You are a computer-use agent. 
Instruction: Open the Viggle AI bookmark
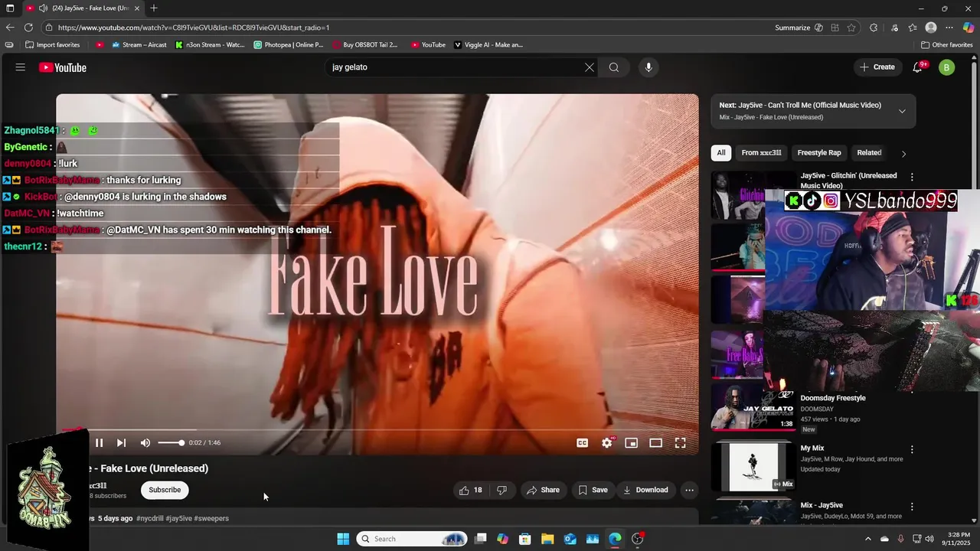(488, 45)
